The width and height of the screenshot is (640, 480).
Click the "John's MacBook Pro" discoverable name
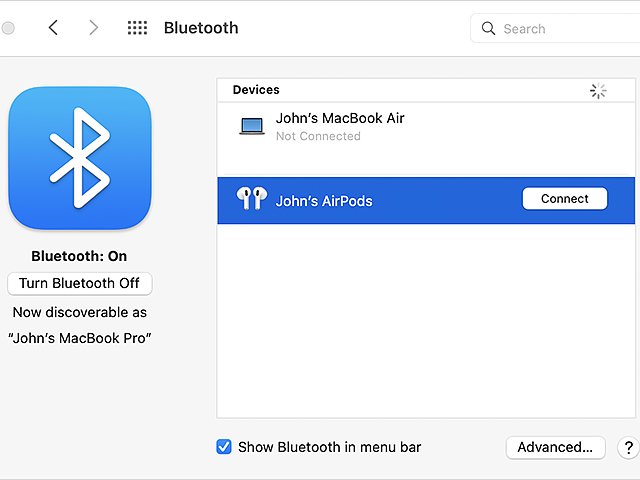pos(80,338)
